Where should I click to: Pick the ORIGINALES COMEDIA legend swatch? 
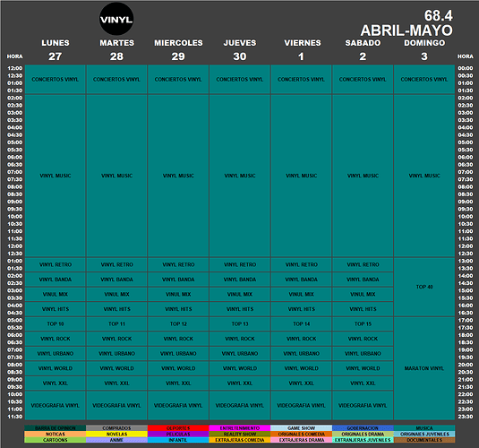click(x=302, y=434)
